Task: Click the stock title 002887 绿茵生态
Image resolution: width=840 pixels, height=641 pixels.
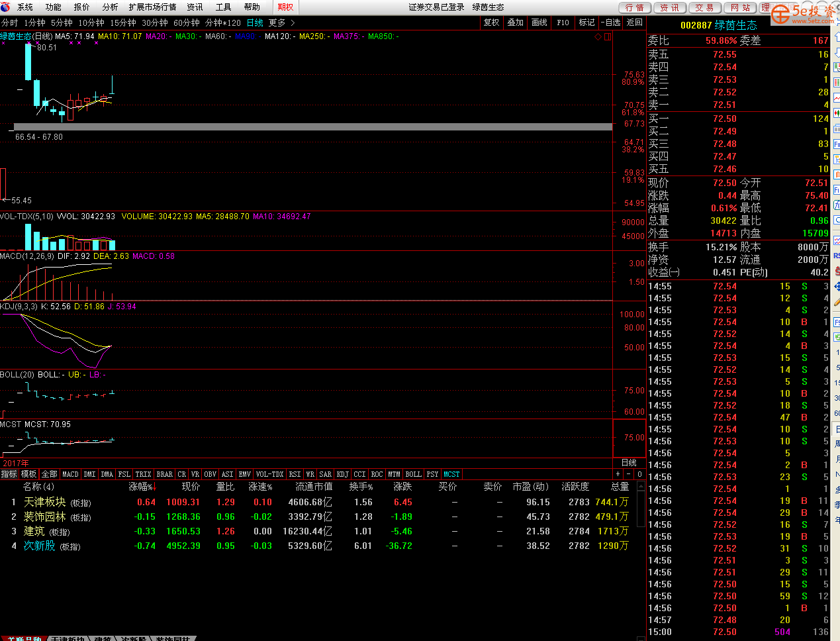Action: pos(718,25)
